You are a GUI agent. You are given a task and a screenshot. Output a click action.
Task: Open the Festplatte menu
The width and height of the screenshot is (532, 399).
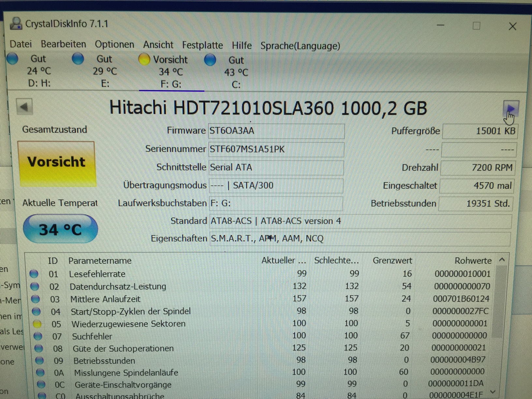coord(202,45)
